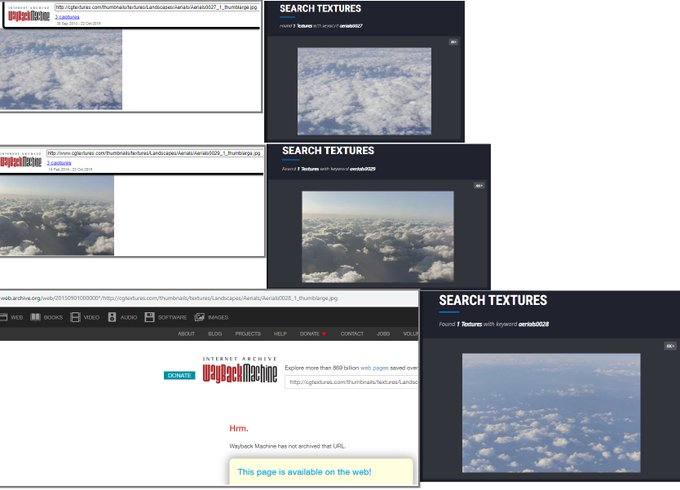Click SEARCH TEXTURES heading above aerials0028
Image resolution: width=680 pixels, height=490 pixels.
click(493, 300)
